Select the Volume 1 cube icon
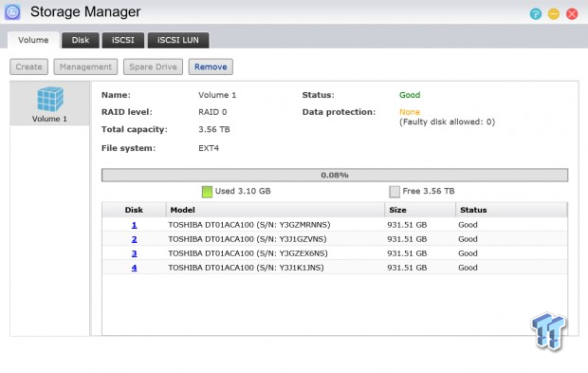 50,99
